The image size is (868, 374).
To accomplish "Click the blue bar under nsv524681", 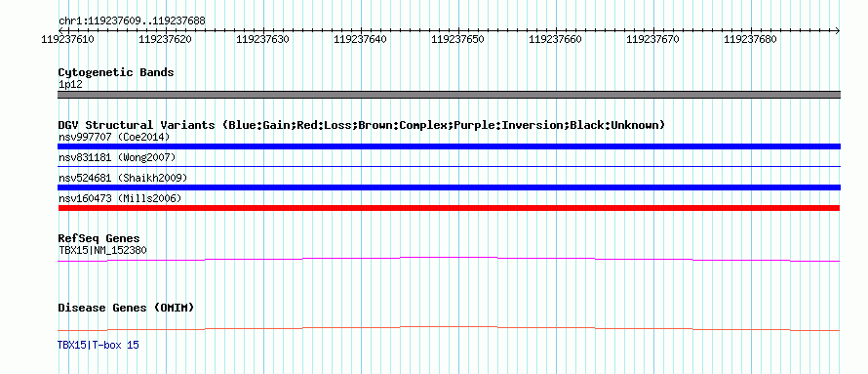I will click(449, 187).
